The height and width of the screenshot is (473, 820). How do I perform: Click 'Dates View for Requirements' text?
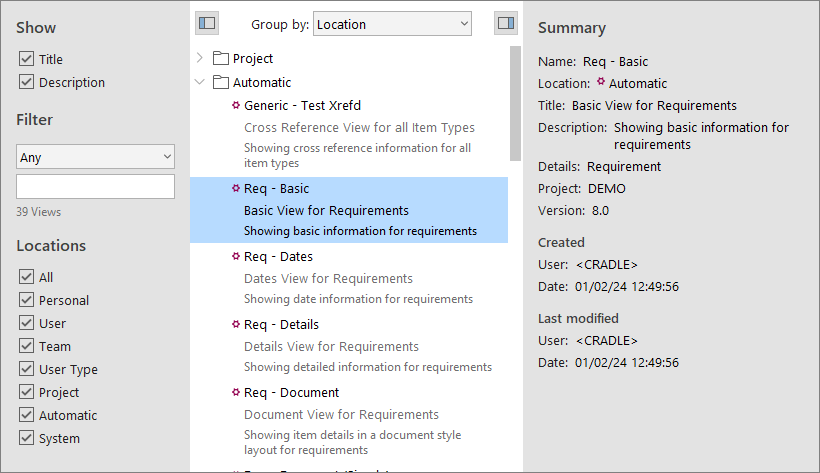click(x=328, y=278)
